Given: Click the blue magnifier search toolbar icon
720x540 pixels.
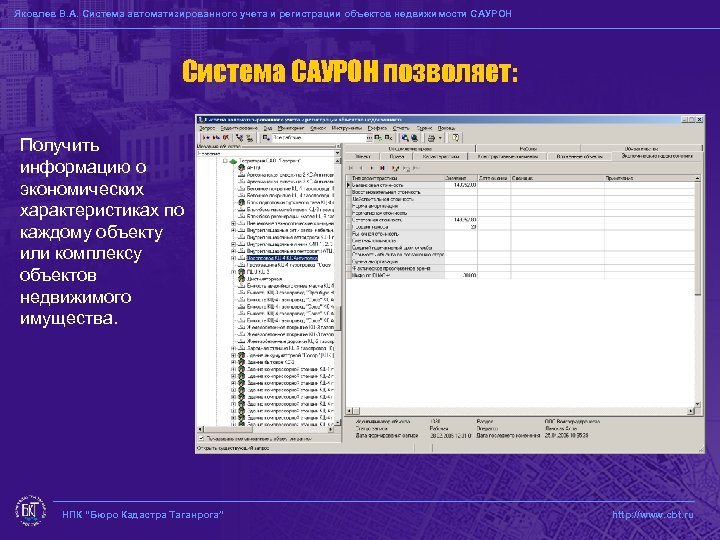Looking at the screenshot, I should (x=405, y=137).
